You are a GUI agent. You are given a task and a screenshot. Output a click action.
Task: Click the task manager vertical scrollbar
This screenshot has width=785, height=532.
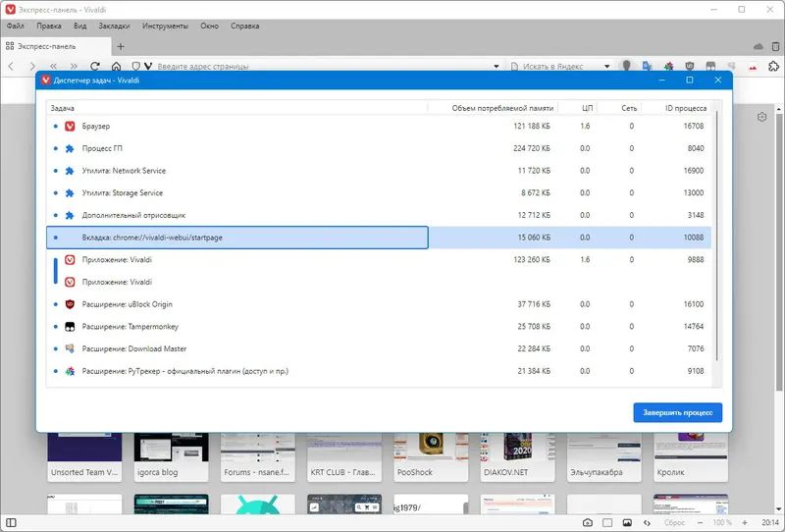coord(717,236)
